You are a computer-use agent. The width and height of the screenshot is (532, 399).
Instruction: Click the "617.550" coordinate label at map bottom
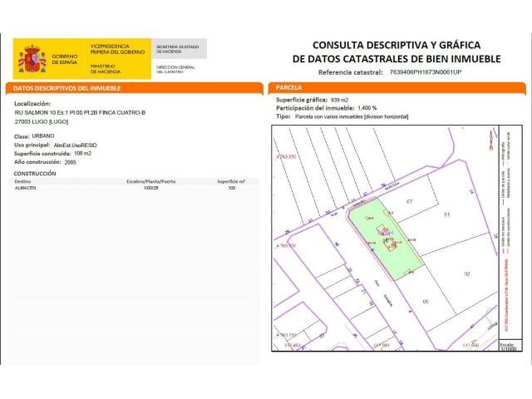tap(471, 346)
